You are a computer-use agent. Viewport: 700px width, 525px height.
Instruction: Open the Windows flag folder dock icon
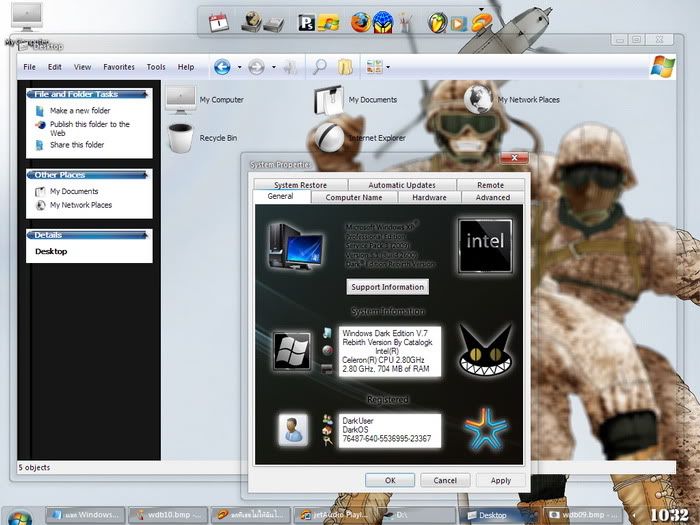(x=328, y=22)
